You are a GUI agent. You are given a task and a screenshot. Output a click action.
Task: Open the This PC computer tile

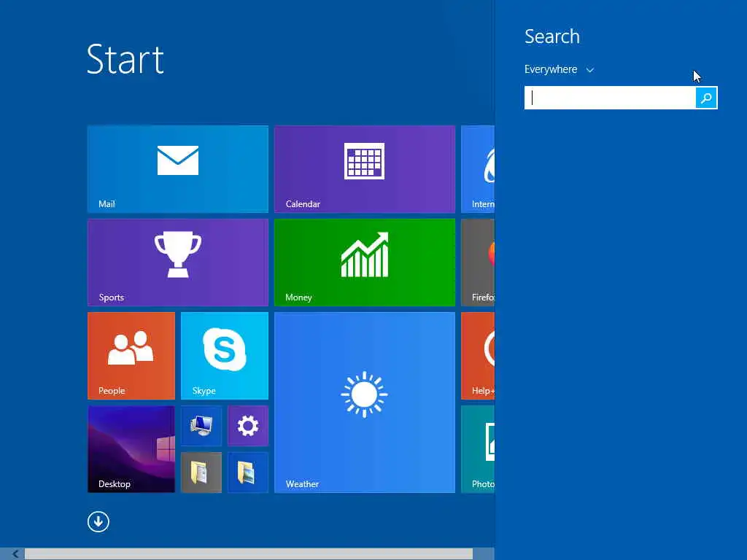(x=201, y=426)
